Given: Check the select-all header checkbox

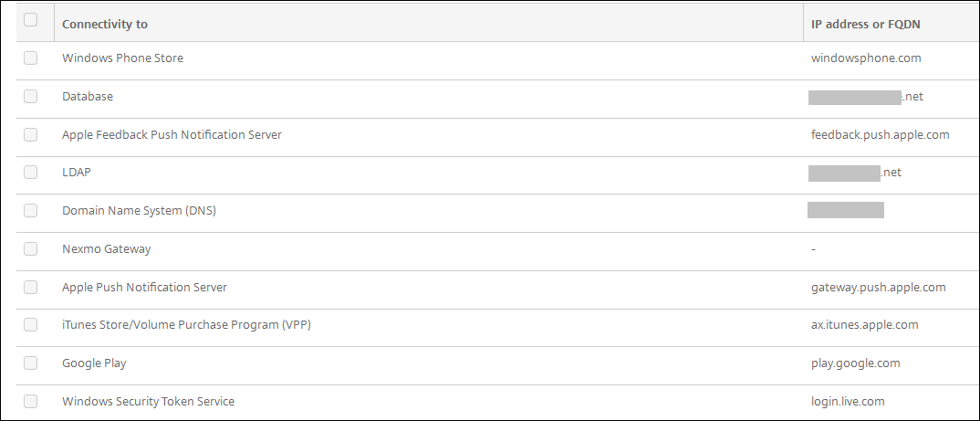Looking at the screenshot, I should click(x=31, y=20).
